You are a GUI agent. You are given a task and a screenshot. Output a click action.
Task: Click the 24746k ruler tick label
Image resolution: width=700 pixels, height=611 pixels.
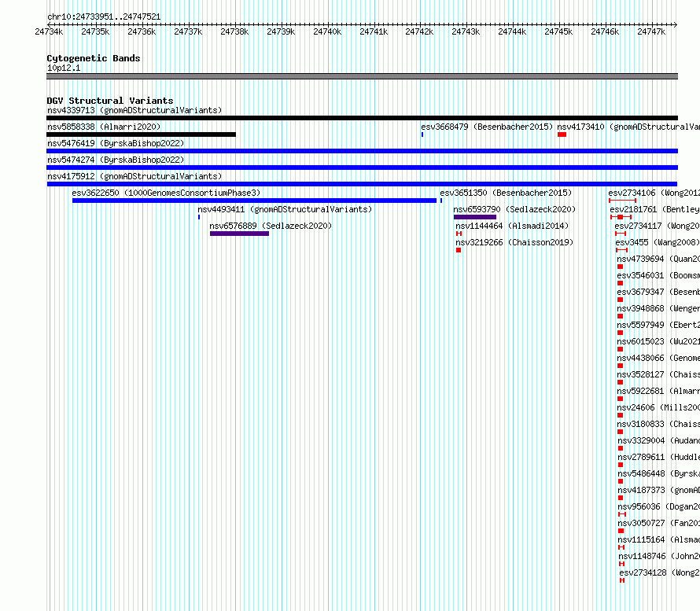(x=605, y=31)
